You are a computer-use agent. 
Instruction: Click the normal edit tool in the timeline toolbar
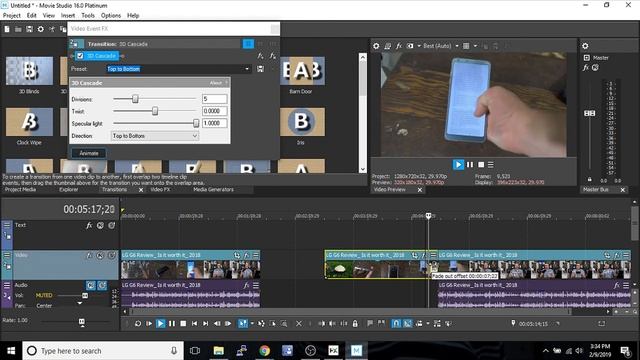point(243,324)
